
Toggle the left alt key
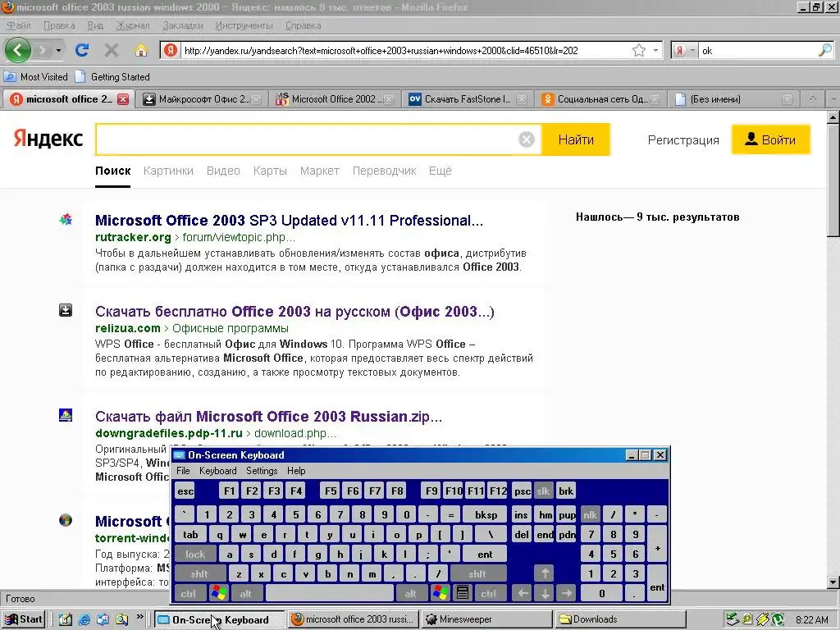246,593
